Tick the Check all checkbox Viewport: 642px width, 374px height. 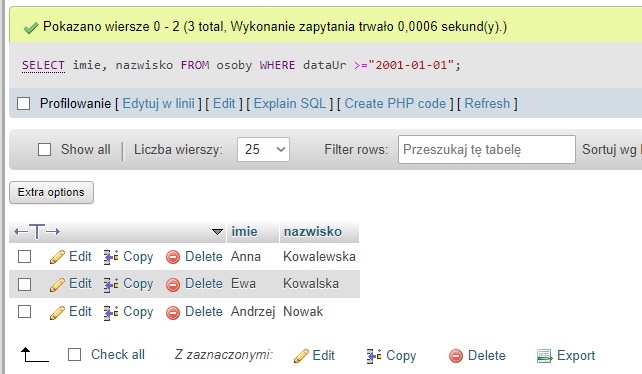(74, 355)
